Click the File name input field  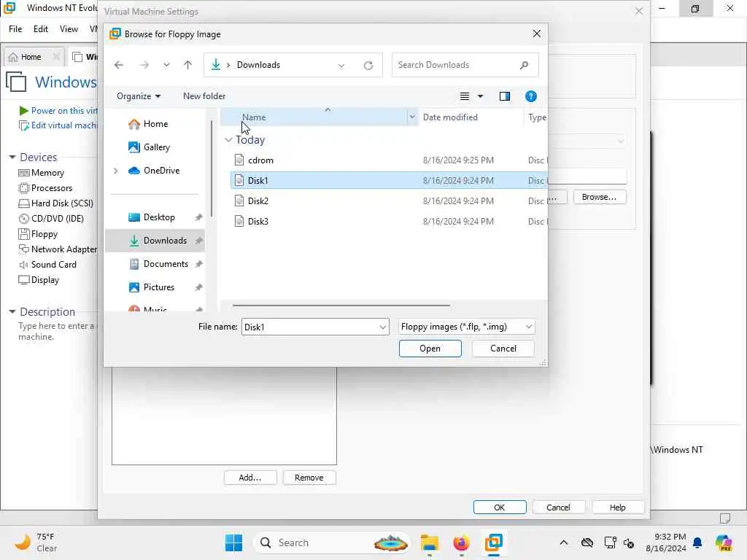tap(309, 327)
